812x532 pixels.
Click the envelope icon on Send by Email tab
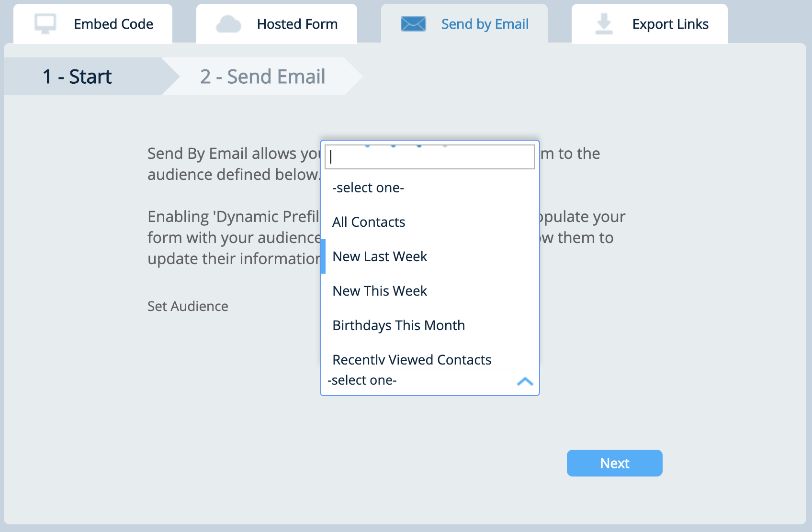(413, 23)
